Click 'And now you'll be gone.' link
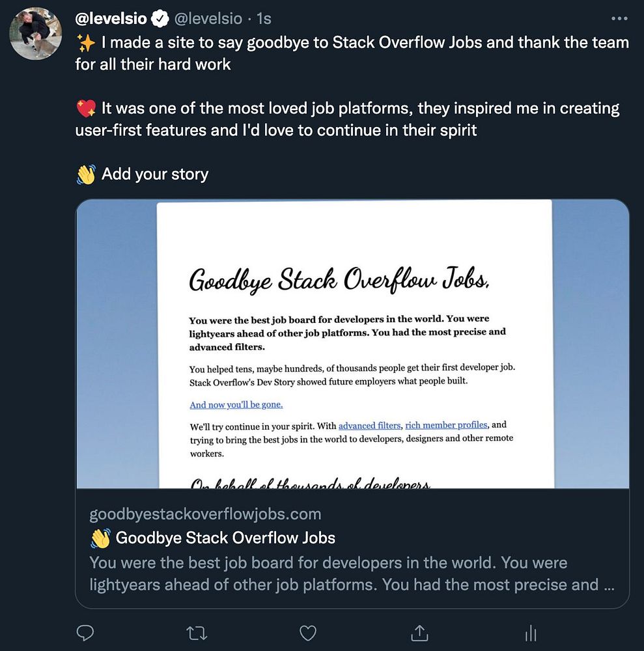 coord(236,405)
